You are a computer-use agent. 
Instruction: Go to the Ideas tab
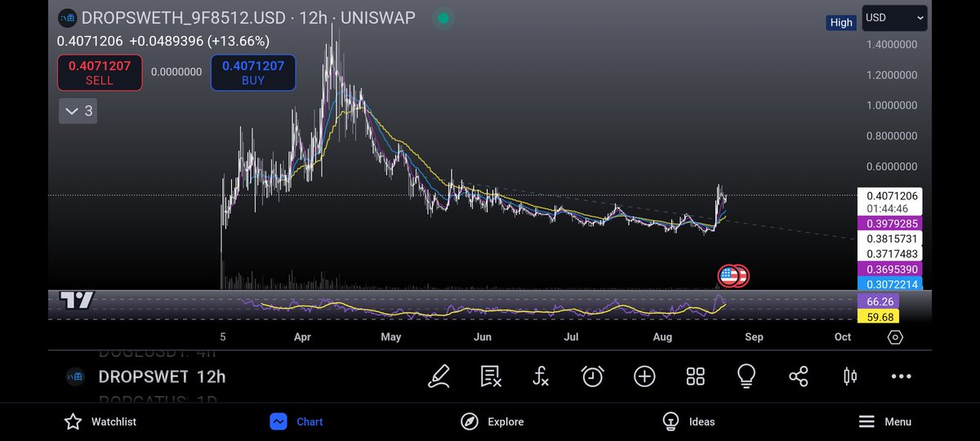688,421
